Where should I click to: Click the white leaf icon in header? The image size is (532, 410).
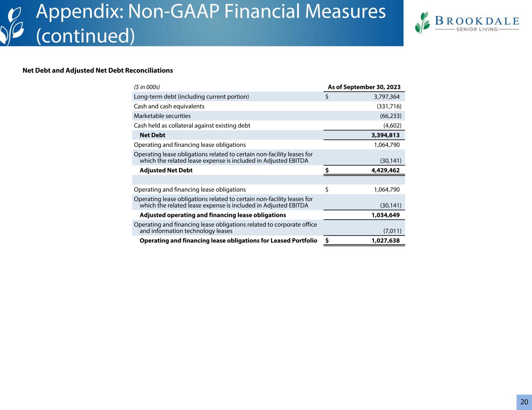(x=12, y=26)
